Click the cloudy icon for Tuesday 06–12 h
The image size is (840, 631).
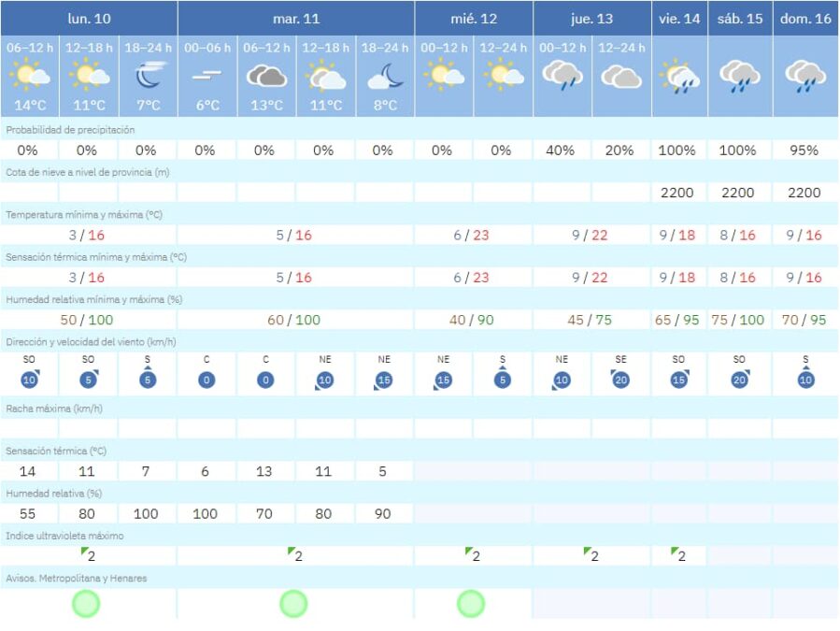point(265,75)
